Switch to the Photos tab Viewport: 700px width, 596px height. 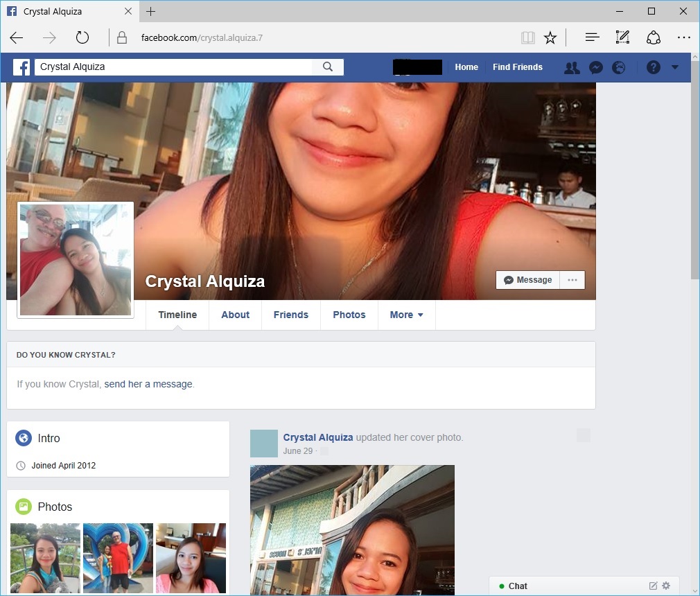coord(349,315)
